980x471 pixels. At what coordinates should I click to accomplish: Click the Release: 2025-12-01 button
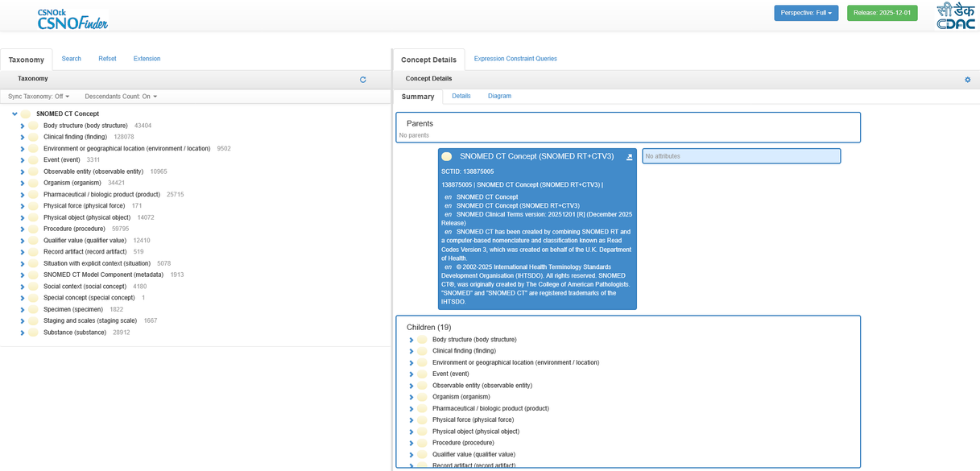[882, 13]
